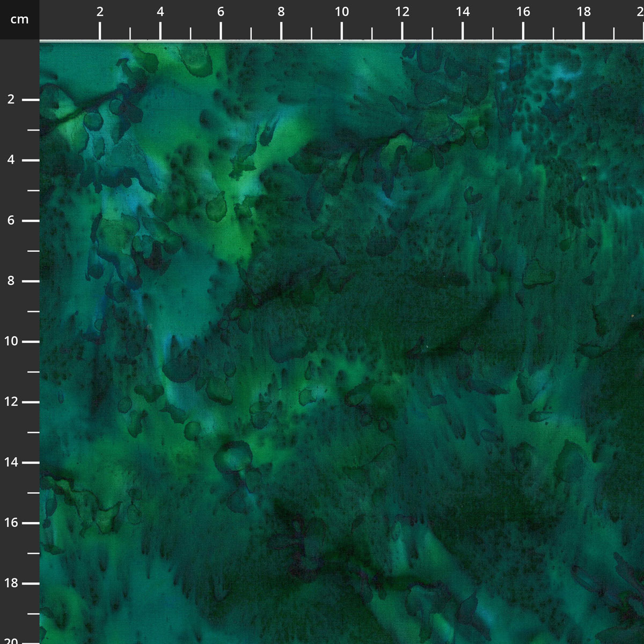Click the center of the green batik fabric
Viewport: 644px width, 644px height.
click(x=342, y=343)
